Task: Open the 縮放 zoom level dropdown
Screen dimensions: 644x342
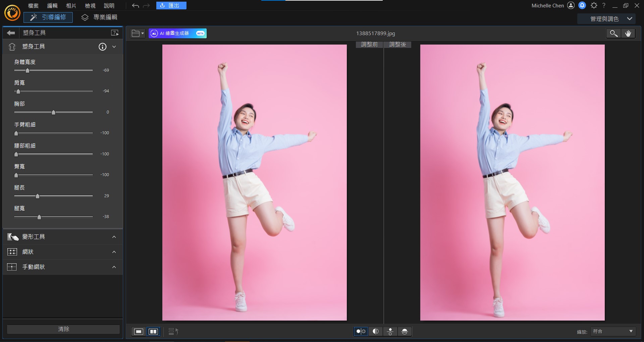Action: pyautogui.click(x=613, y=332)
